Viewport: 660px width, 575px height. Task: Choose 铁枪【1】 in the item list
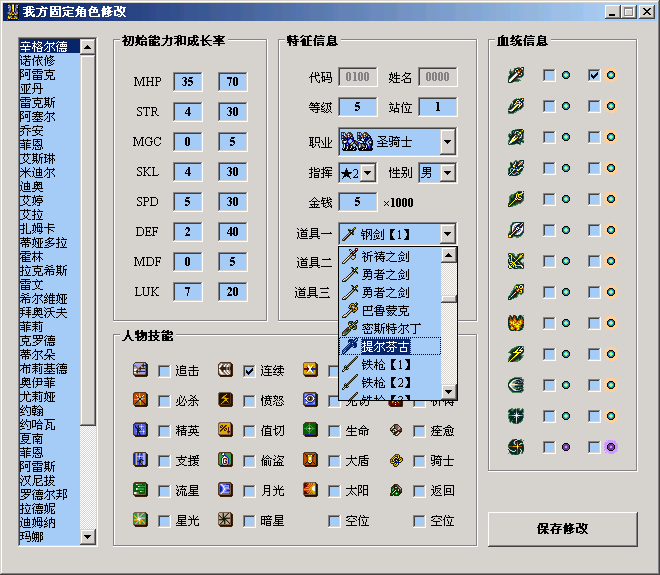pos(390,365)
